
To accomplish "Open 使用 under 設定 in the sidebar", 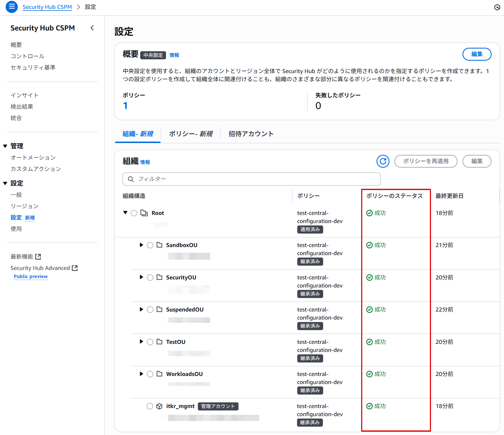I will pyautogui.click(x=16, y=229).
